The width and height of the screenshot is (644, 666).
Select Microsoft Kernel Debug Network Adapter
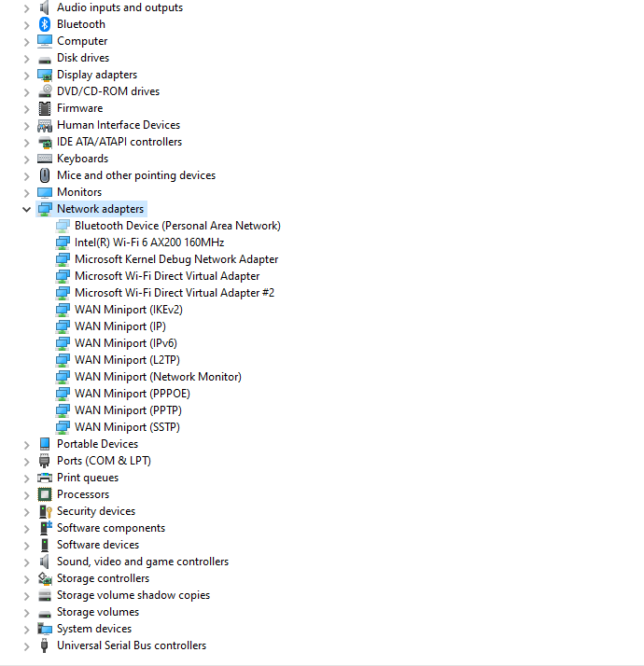point(176,259)
